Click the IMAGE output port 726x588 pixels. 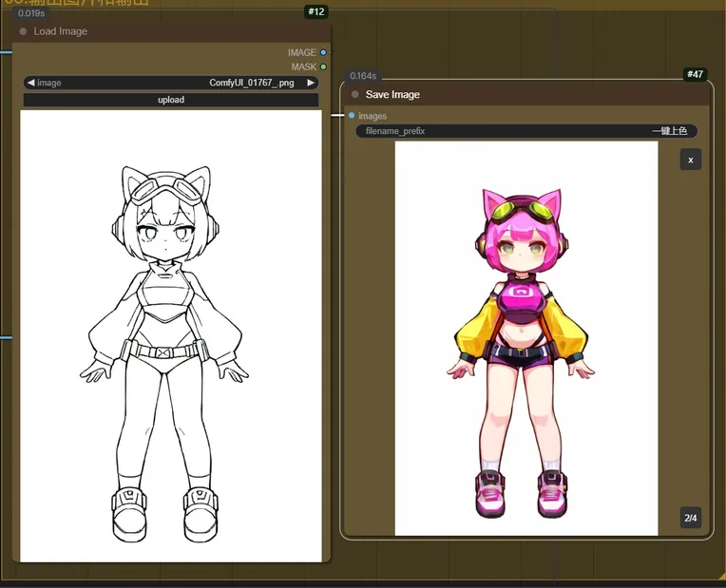pyautogui.click(x=324, y=52)
